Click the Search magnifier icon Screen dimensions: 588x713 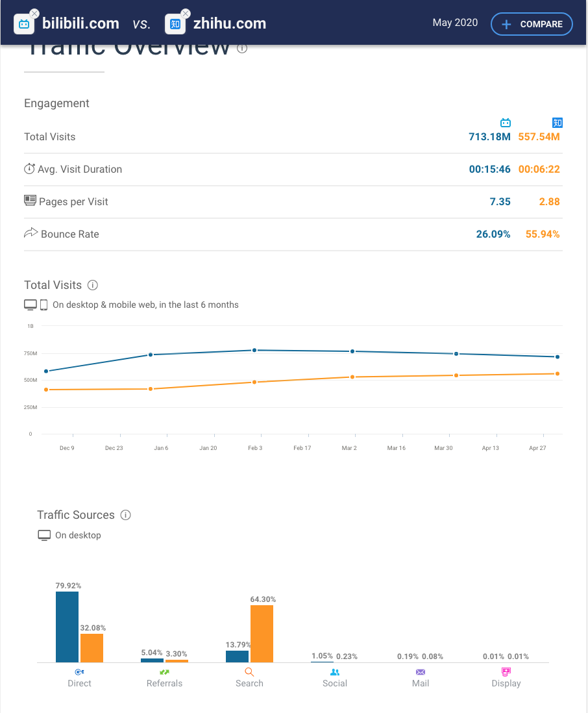pyautogui.click(x=249, y=672)
